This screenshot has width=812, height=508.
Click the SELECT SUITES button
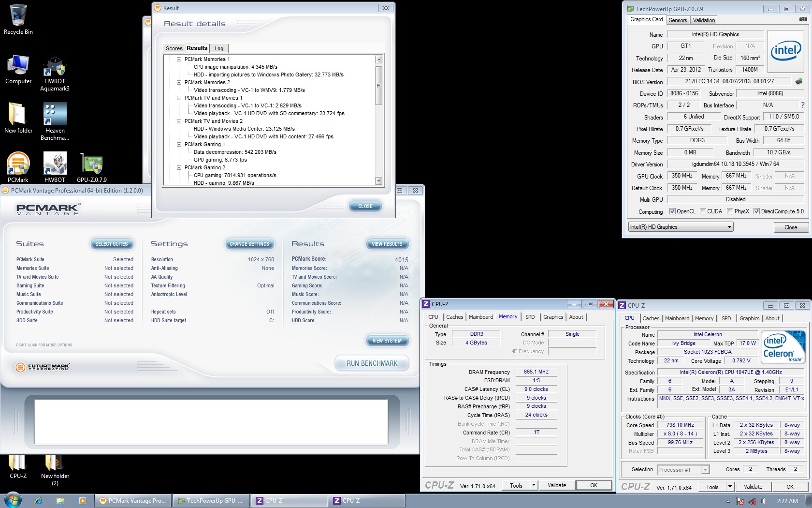(x=112, y=244)
